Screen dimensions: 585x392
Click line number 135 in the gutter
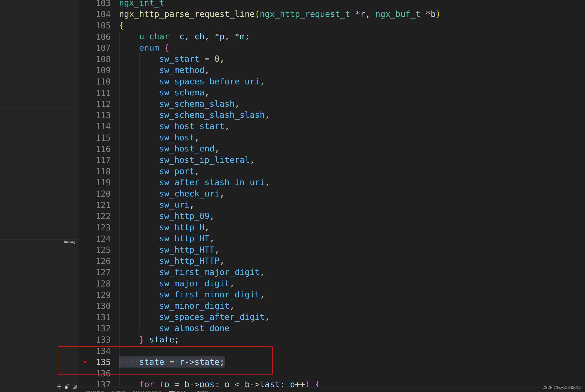[103, 362]
